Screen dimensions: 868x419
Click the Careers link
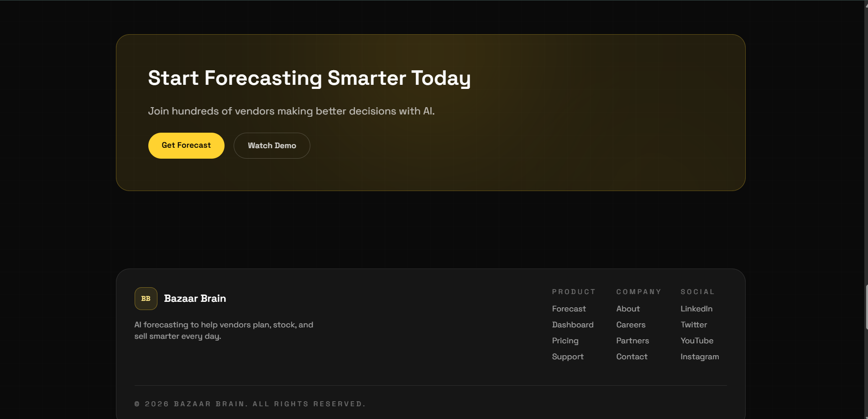631,325
